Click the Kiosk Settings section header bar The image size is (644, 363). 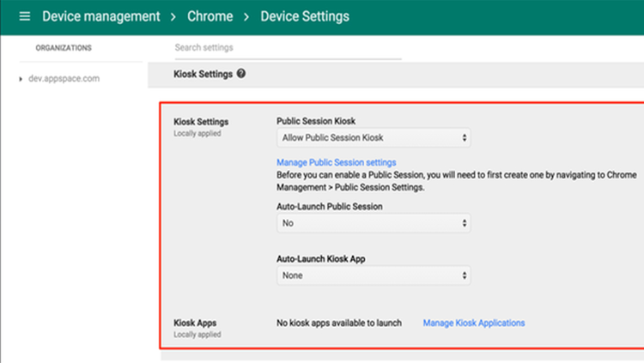[204, 74]
